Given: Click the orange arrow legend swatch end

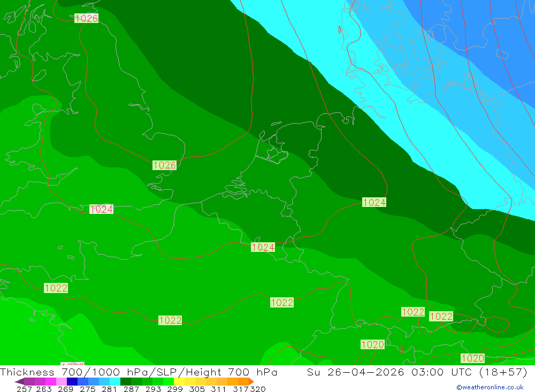Looking at the screenshot, I should pyautogui.click(x=251, y=381).
